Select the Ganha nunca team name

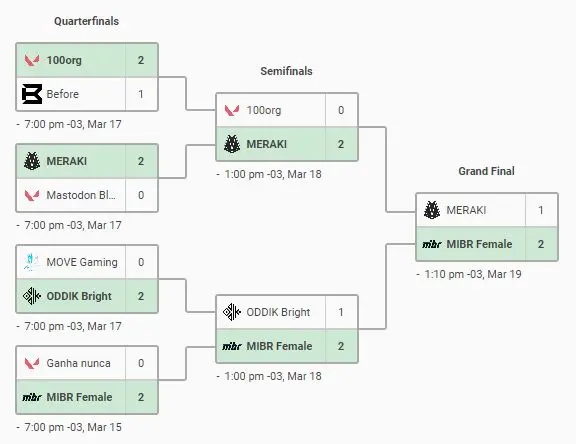point(78,363)
